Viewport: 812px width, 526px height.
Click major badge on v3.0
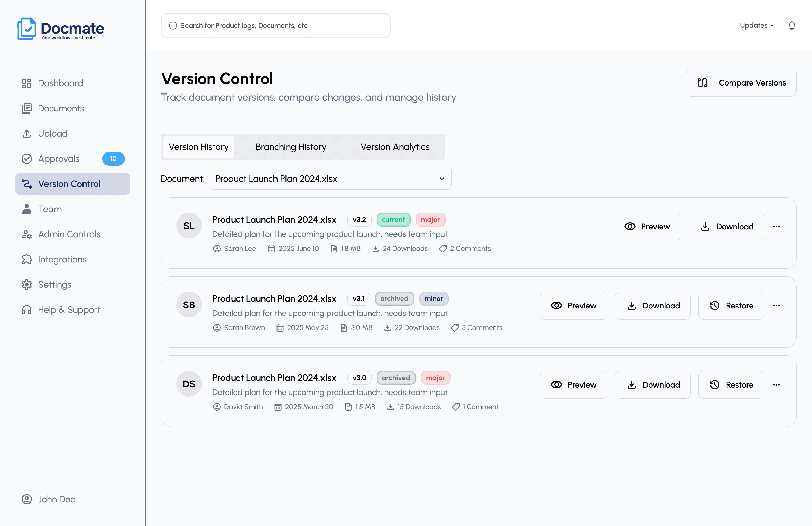point(435,378)
